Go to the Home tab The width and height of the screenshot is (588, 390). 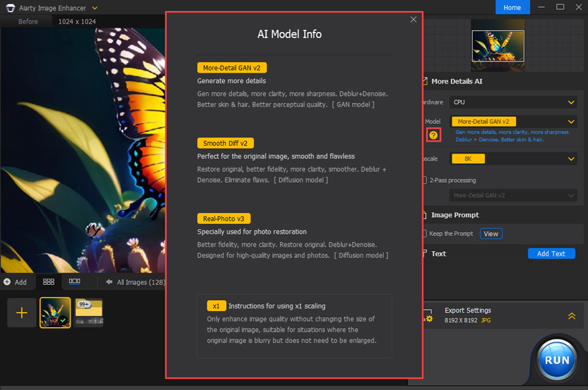tap(512, 7)
